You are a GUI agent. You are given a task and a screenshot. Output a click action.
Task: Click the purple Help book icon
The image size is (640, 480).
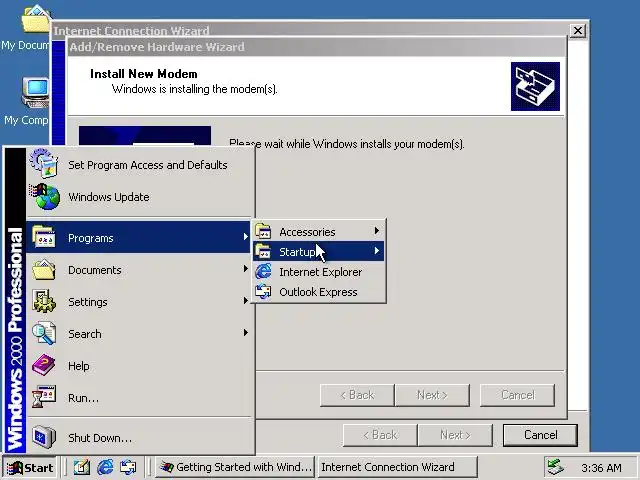[44, 365]
